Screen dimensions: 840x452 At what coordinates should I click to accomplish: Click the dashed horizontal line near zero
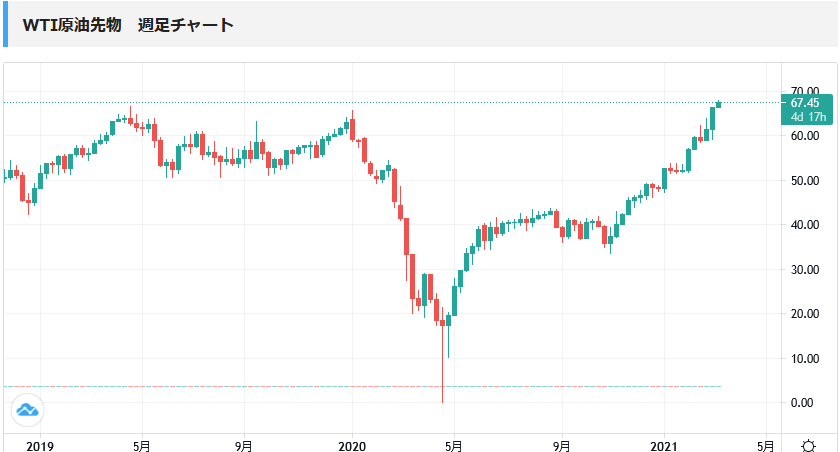[300, 386]
